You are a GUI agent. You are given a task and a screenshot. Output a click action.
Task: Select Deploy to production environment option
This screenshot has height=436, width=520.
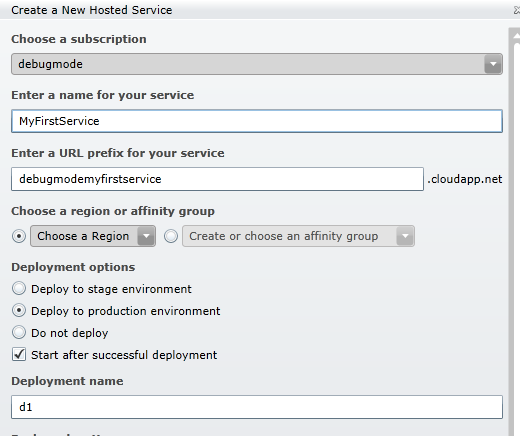19,311
